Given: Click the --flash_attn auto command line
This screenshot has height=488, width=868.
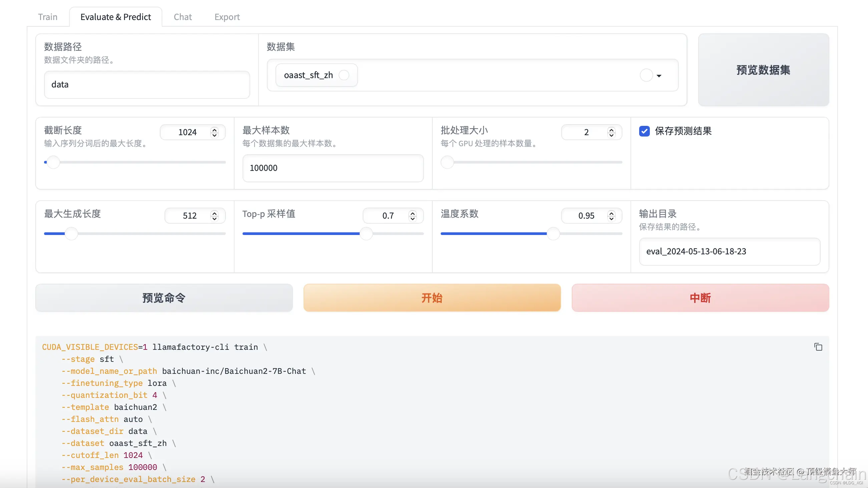Looking at the screenshot, I should pos(106,419).
